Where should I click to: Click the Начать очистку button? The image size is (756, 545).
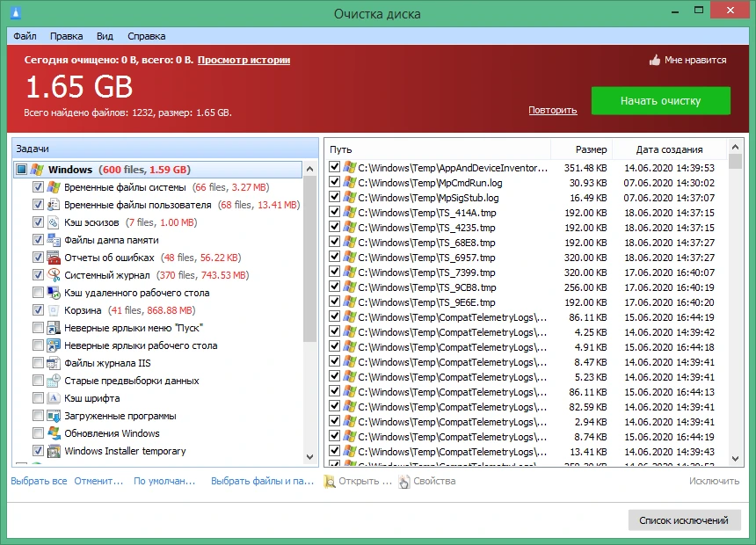point(660,101)
